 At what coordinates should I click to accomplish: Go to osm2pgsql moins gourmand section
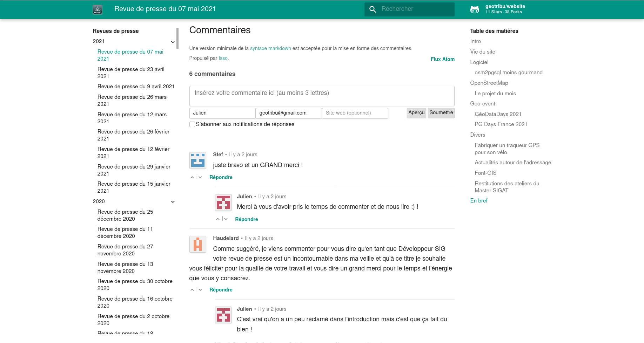click(x=509, y=73)
